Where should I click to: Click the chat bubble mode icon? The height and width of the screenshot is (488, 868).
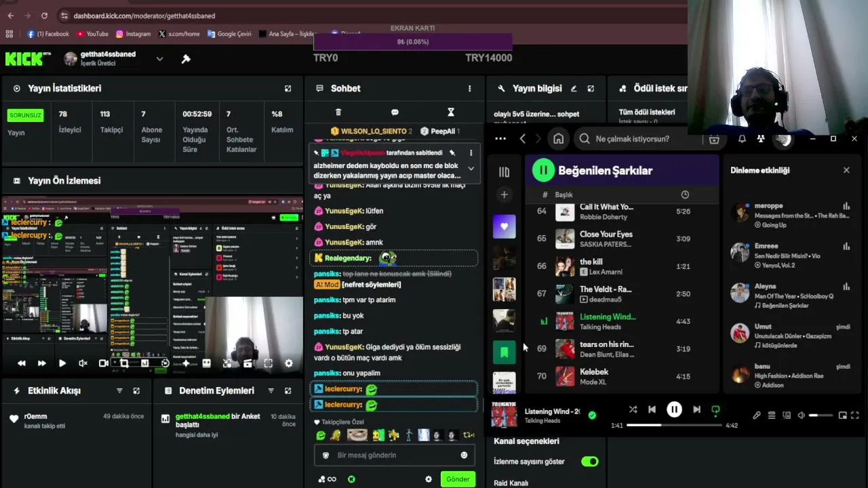tap(395, 113)
